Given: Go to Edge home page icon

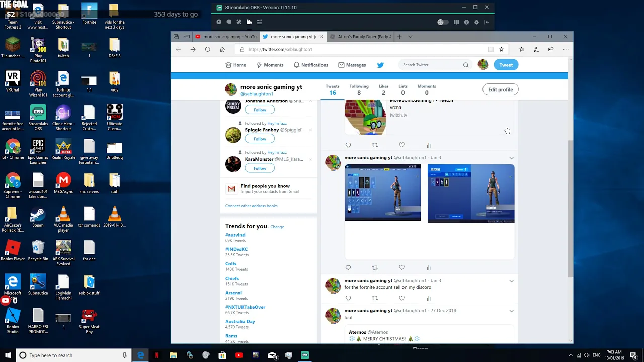Looking at the screenshot, I should click(222, 49).
